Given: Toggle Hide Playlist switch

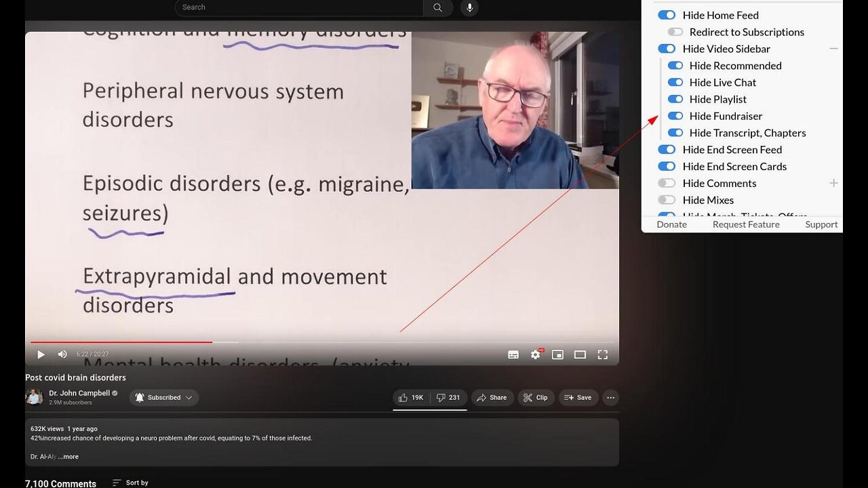Looking at the screenshot, I should click(x=675, y=100).
